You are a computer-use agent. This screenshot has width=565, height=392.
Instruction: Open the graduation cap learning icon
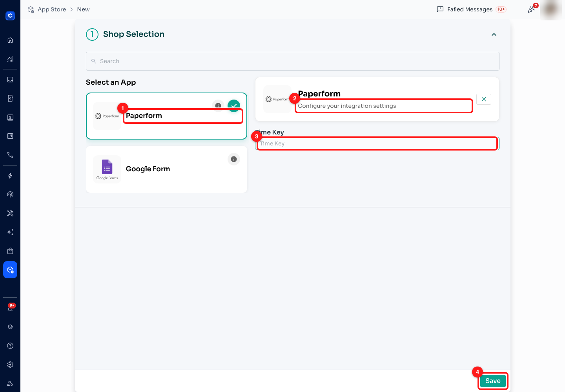tap(10, 327)
